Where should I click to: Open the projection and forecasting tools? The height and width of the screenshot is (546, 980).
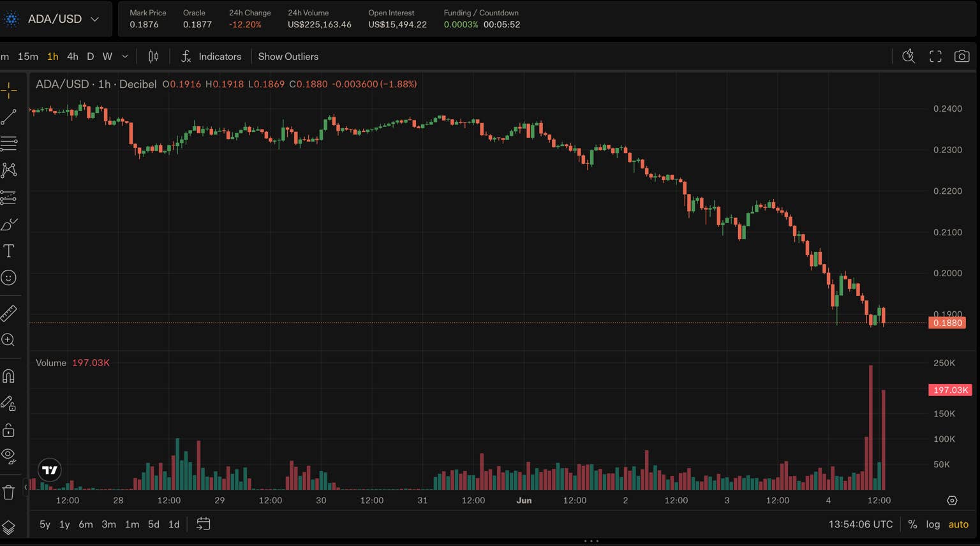[x=9, y=198]
